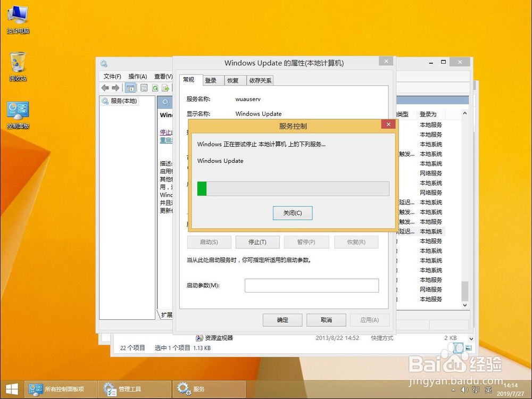This screenshot has height=399, width=532.
Task: Switch Explorer to details view icon
Action: click(x=459, y=348)
